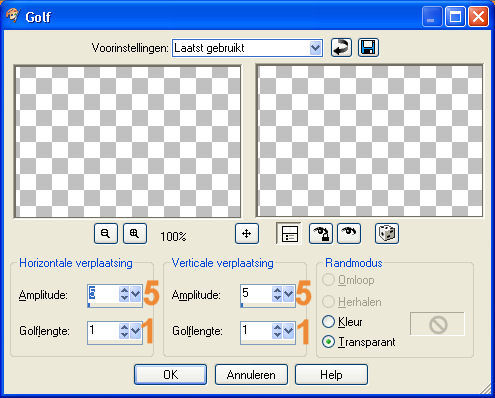Select the Transparant radio button

pos(328,342)
